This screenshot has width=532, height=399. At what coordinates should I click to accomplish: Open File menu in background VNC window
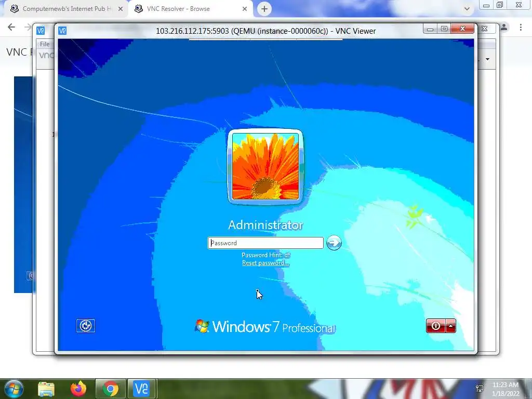coord(45,44)
